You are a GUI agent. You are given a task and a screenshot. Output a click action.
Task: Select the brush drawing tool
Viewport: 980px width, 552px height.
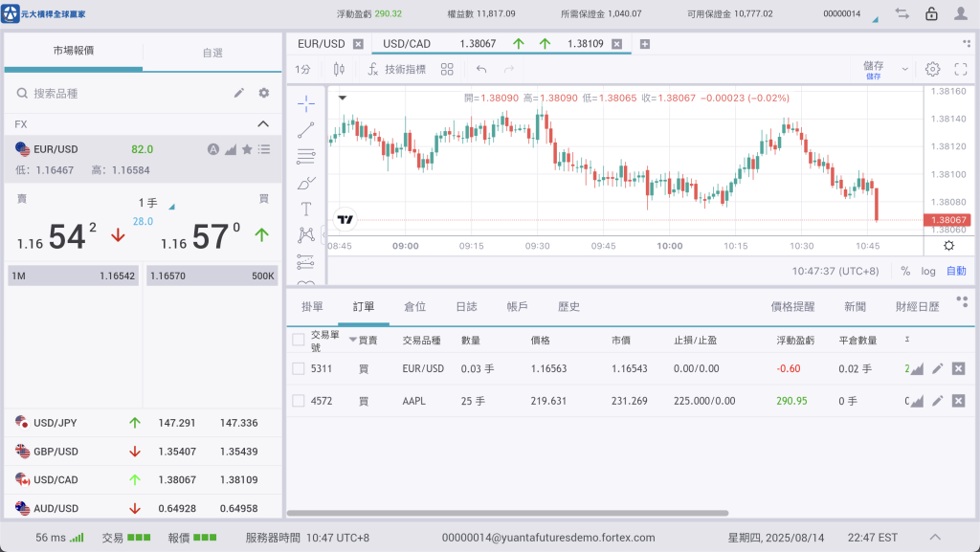pos(305,183)
